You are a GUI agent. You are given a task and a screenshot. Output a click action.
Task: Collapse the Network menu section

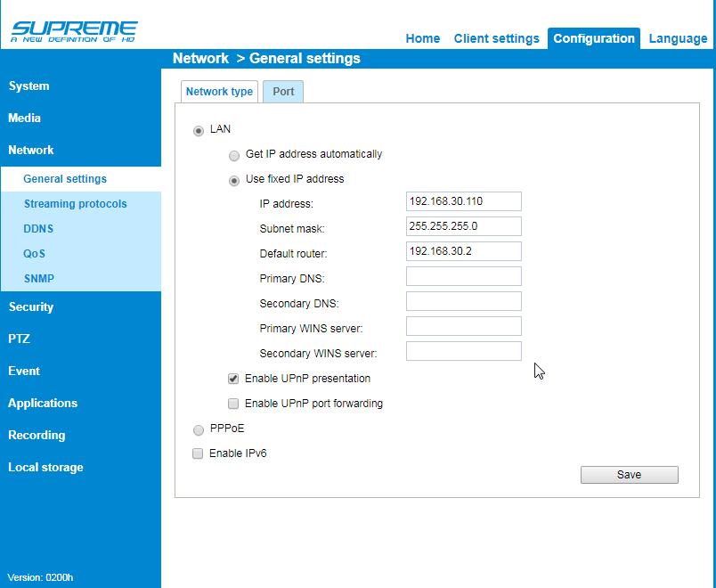pos(30,150)
